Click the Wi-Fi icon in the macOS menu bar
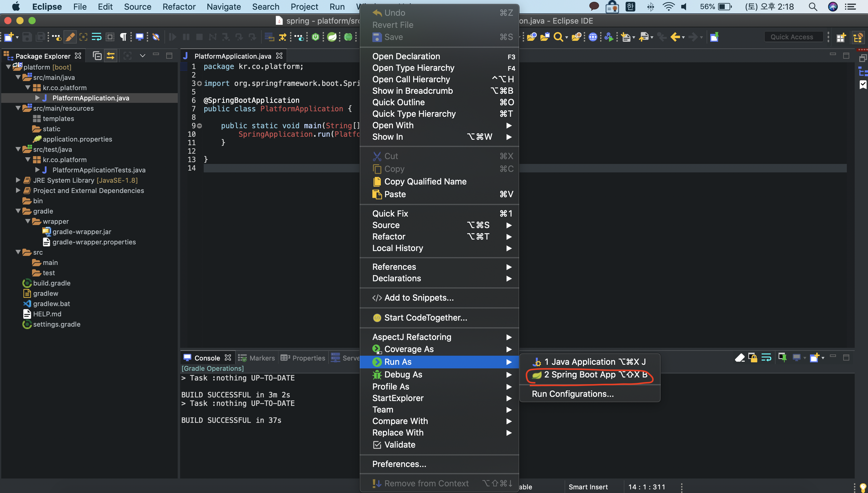868x493 pixels. [x=668, y=7]
